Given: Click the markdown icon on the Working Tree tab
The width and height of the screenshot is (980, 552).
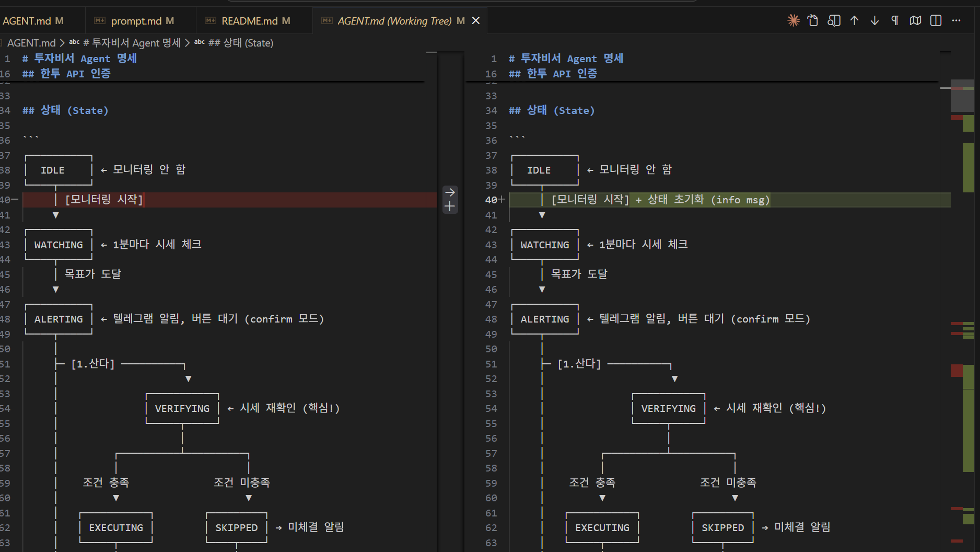Looking at the screenshot, I should (326, 20).
